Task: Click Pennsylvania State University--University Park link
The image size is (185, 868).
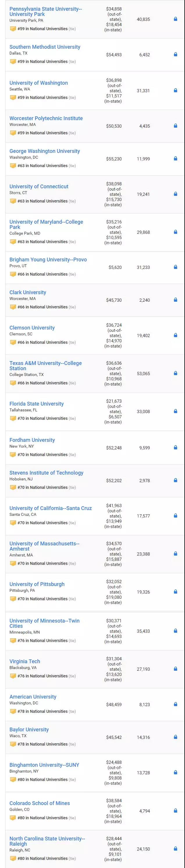Action: point(46,11)
